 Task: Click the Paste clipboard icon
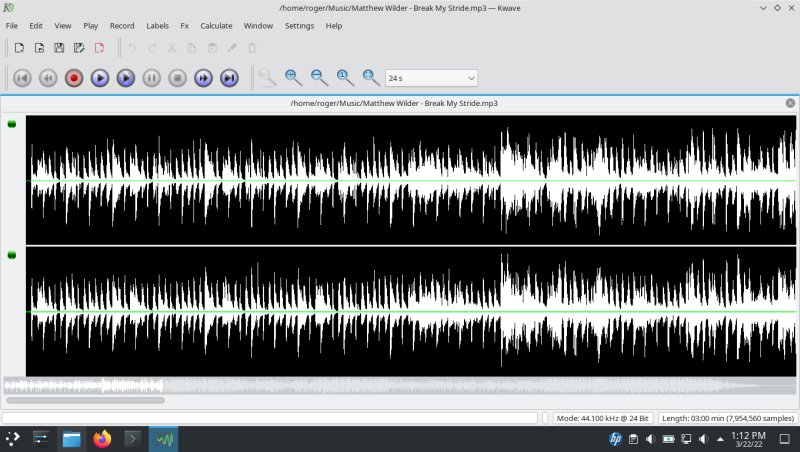click(x=212, y=48)
